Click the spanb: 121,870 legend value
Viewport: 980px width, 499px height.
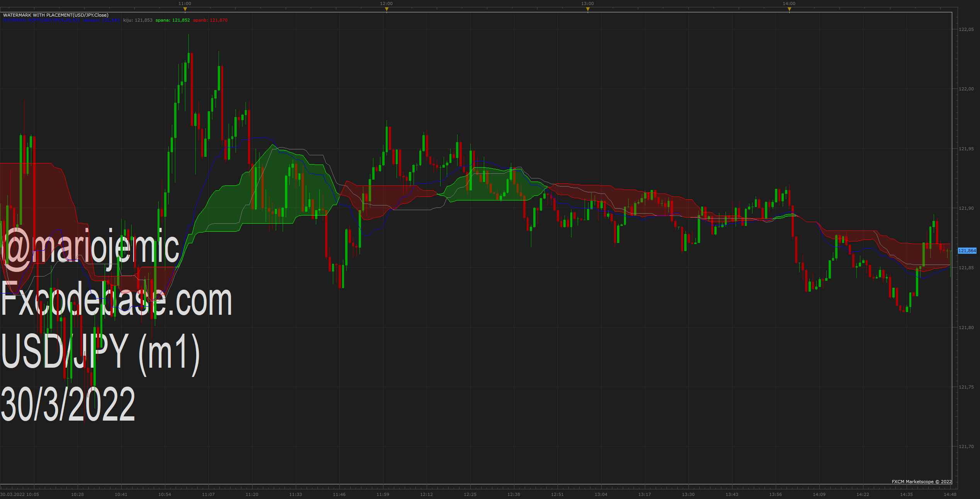210,20
